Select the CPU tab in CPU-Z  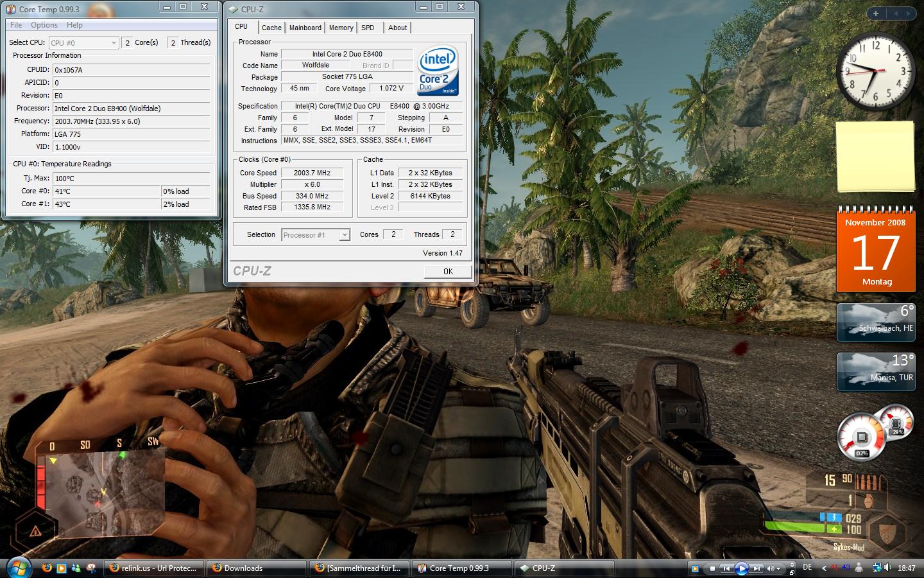[x=241, y=26]
